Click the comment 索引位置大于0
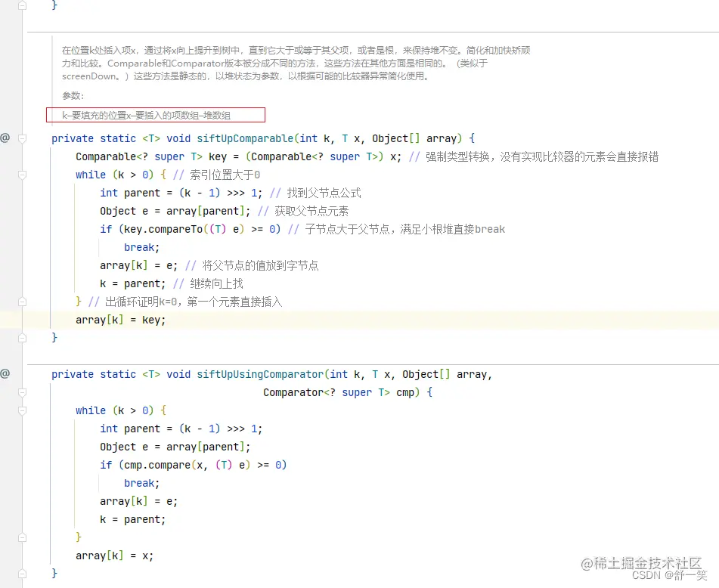 (216, 175)
